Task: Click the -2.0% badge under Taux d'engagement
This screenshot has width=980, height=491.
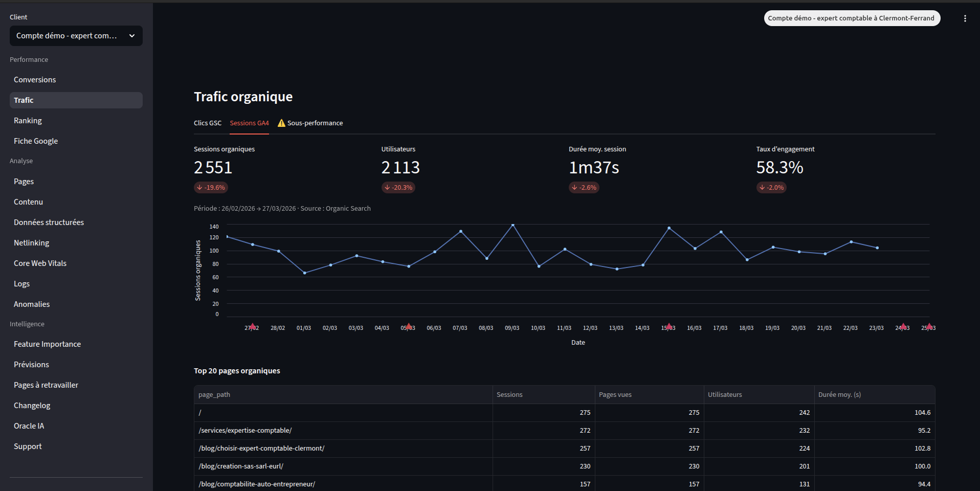Action: pyautogui.click(x=771, y=187)
